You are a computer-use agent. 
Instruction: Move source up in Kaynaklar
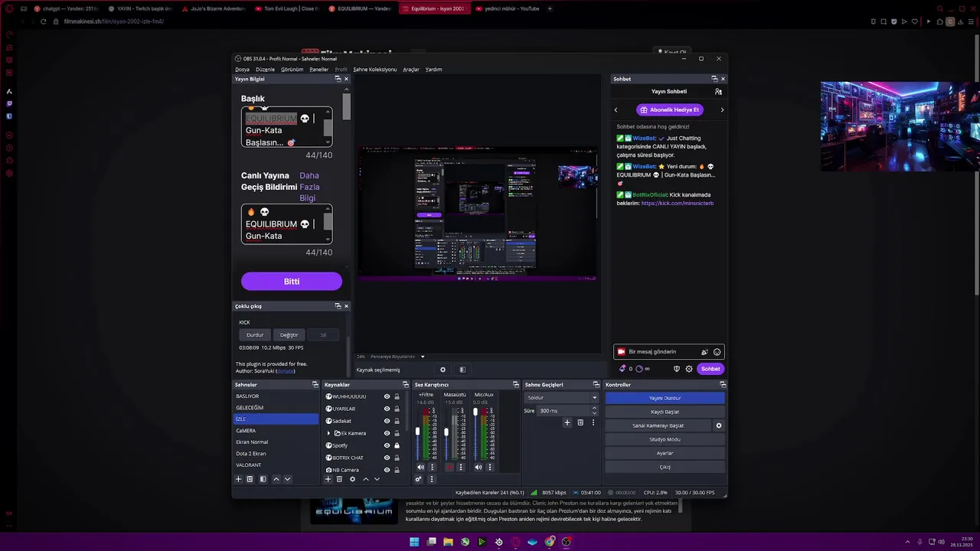click(365, 479)
